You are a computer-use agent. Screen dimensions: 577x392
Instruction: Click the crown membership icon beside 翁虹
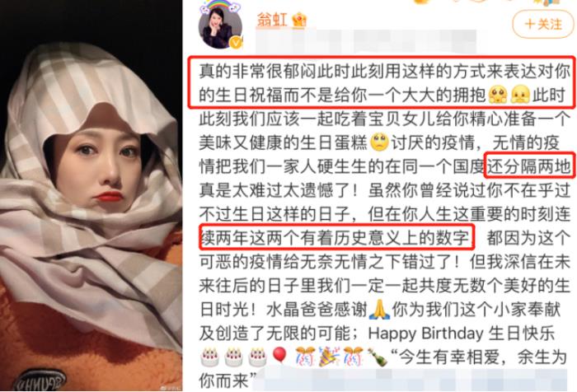tap(299, 20)
